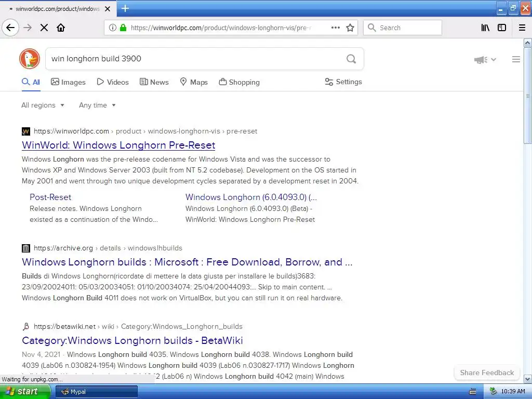Open page actions three-dot menu
Image resolution: width=532 pixels, height=399 pixels.
coord(336,28)
